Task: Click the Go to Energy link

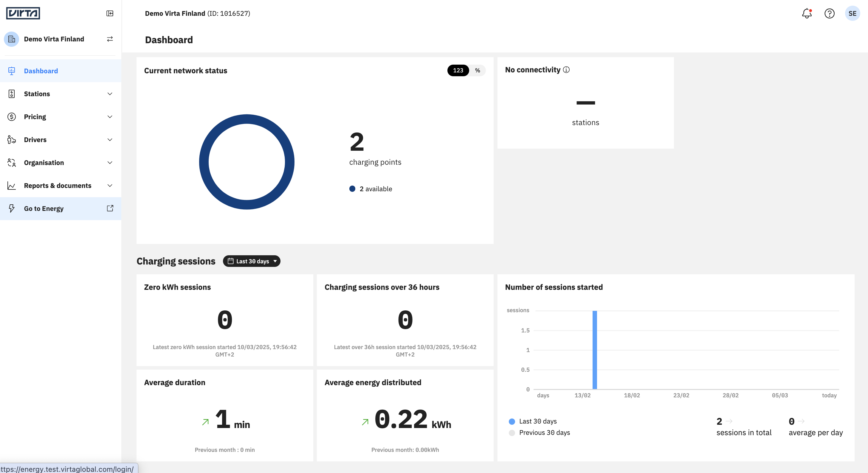Action: tap(61, 209)
